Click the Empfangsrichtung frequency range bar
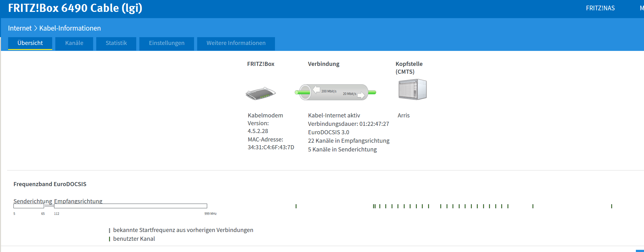The image size is (644, 252). click(x=130, y=206)
